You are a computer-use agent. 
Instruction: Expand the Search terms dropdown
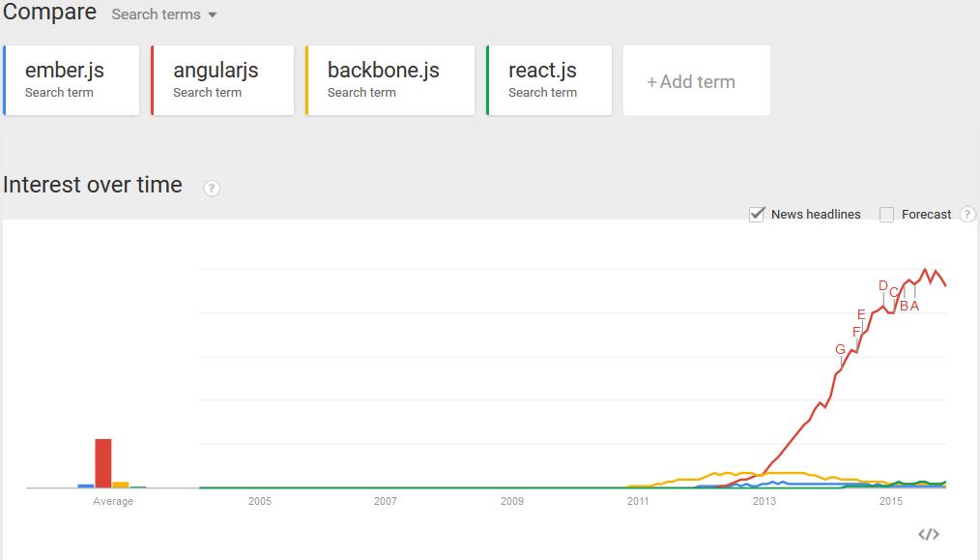click(163, 15)
